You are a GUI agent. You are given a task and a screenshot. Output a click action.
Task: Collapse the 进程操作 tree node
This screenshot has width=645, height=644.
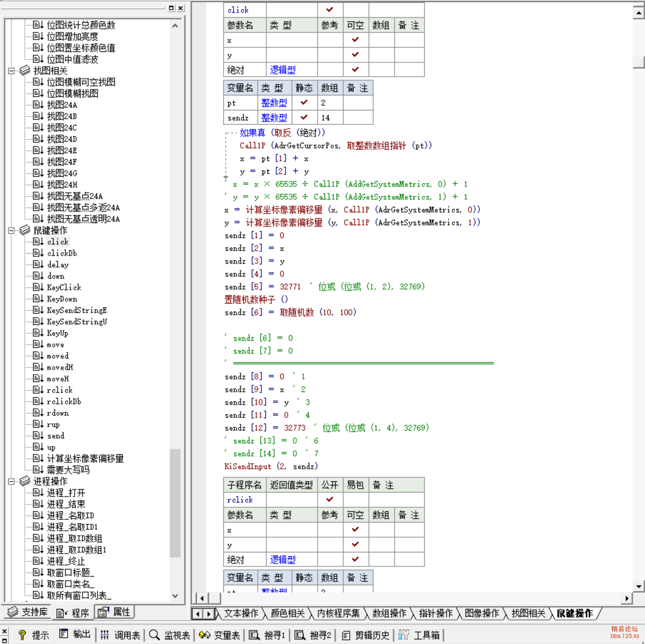(x=11, y=481)
